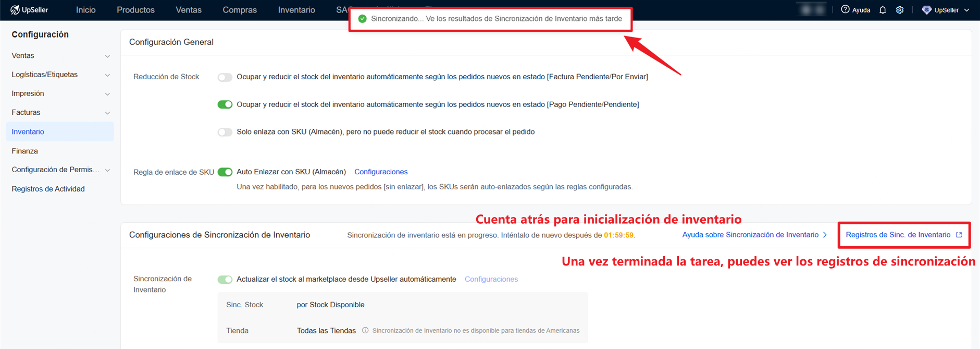
Task: Click the Configuración General heading
Action: (x=171, y=42)
